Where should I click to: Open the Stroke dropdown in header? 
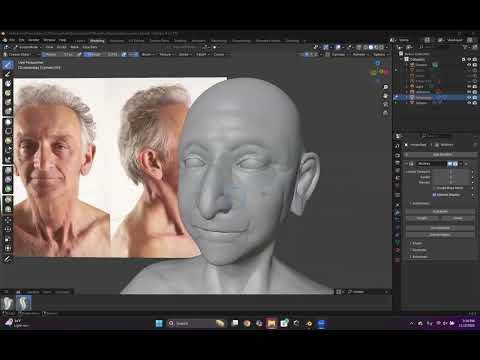click(x=184, y=54)
